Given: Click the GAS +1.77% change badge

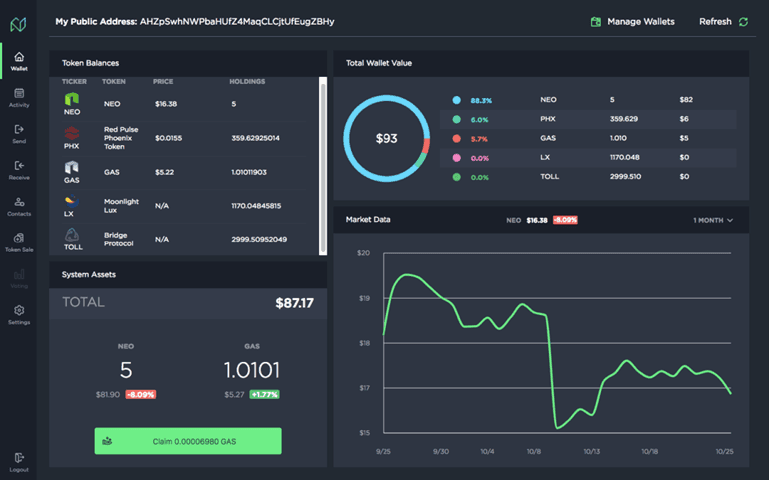Looking at the screenshot, I should pyautogui.click(x=264, y=394).
